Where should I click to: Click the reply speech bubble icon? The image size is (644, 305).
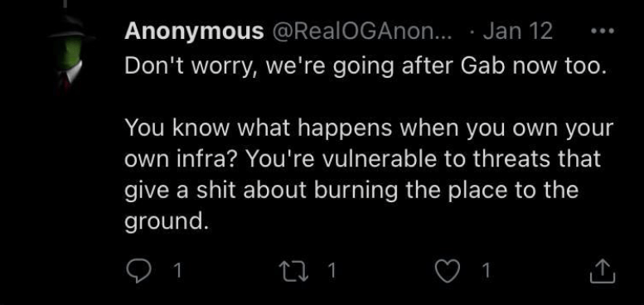point(138,271)
